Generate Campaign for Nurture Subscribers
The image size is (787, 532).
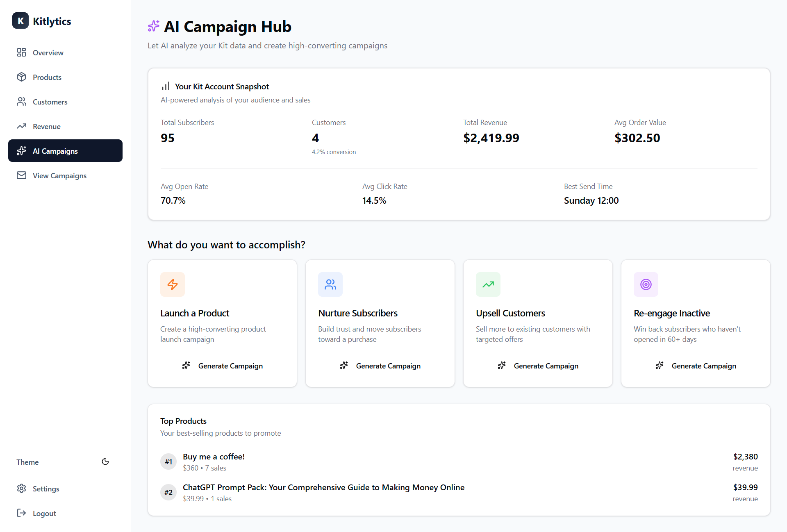[x=380, y=366]
